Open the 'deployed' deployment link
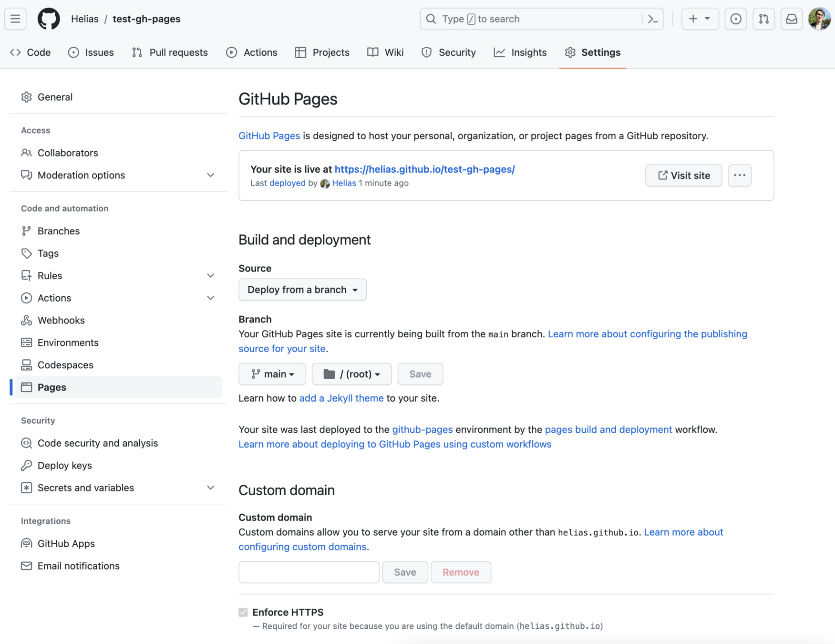This screenshot has width=835, height=644. (x=288, y=183)
